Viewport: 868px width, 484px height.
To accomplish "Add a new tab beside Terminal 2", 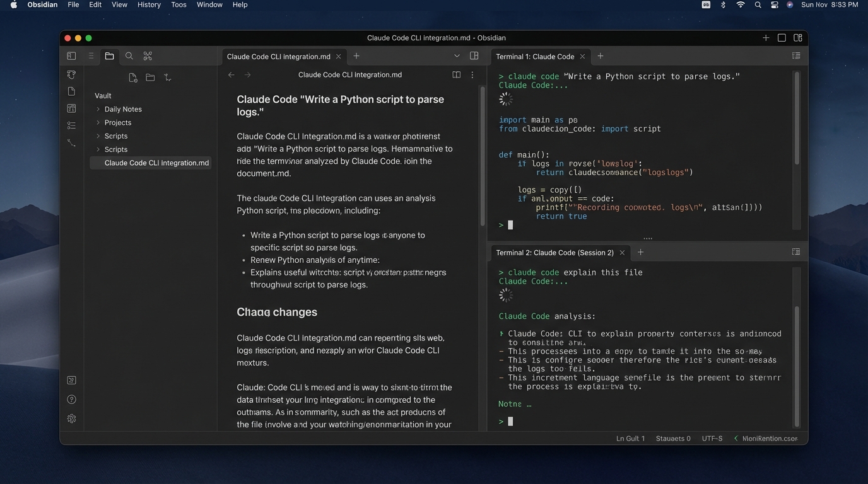I will pyautogui.click(x=640, y=252).
